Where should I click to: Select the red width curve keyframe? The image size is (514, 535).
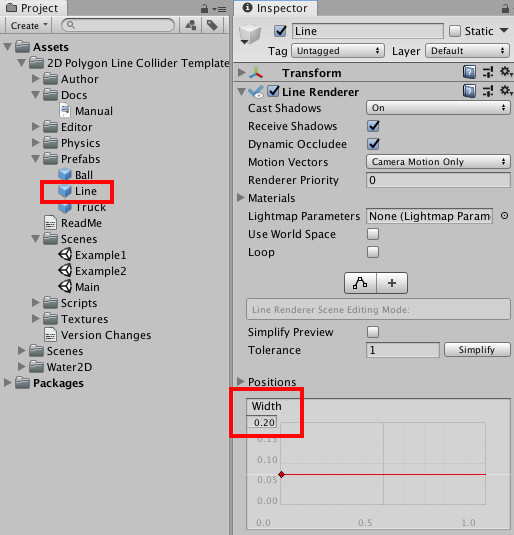point(281,474)
